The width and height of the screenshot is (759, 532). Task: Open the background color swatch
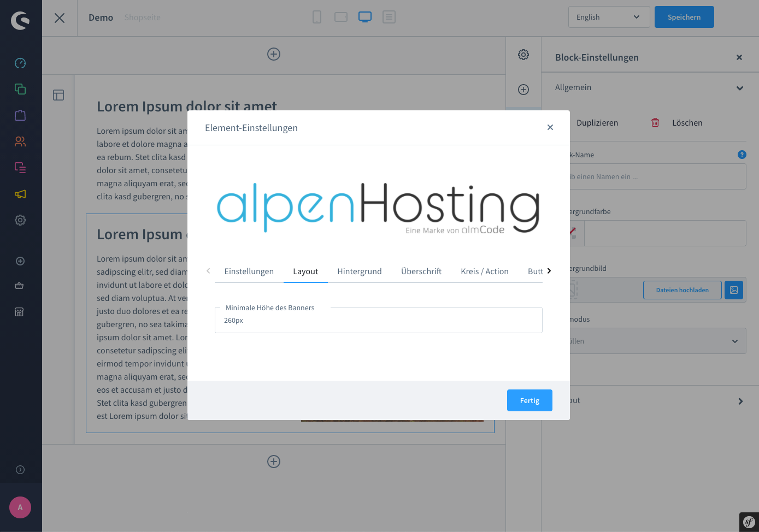(577, 233)
